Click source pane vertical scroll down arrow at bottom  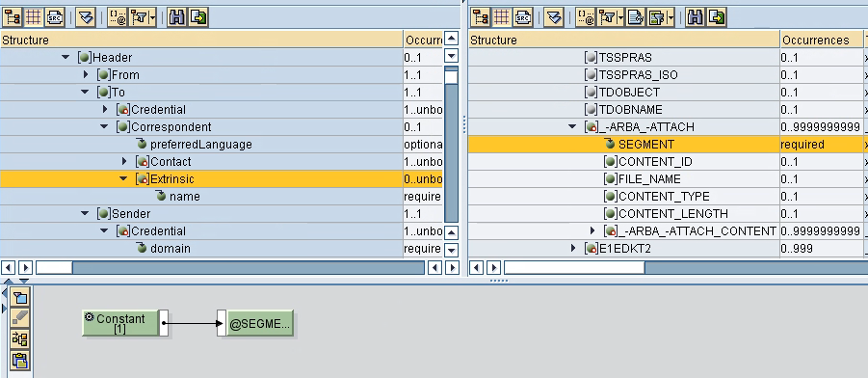click(x=452, y=251)
